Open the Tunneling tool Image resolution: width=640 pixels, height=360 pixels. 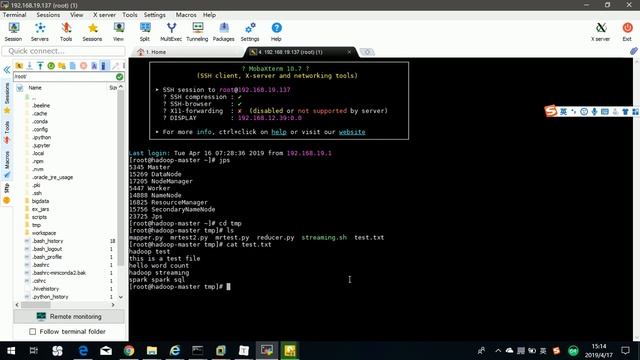pyautogui.click(x=197, y=32)
